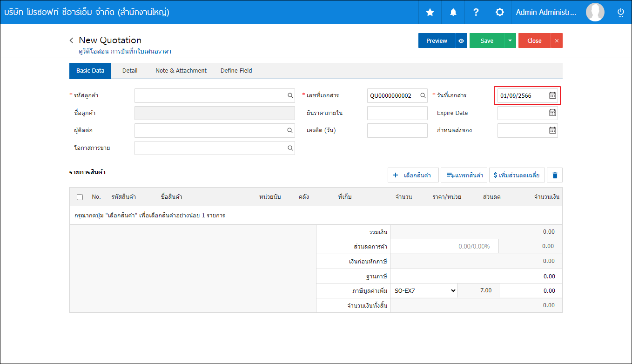Image resolution: width=632 pixels, height=364 pixels.
Task: Click the green Save button
Action: click(487, 40)
